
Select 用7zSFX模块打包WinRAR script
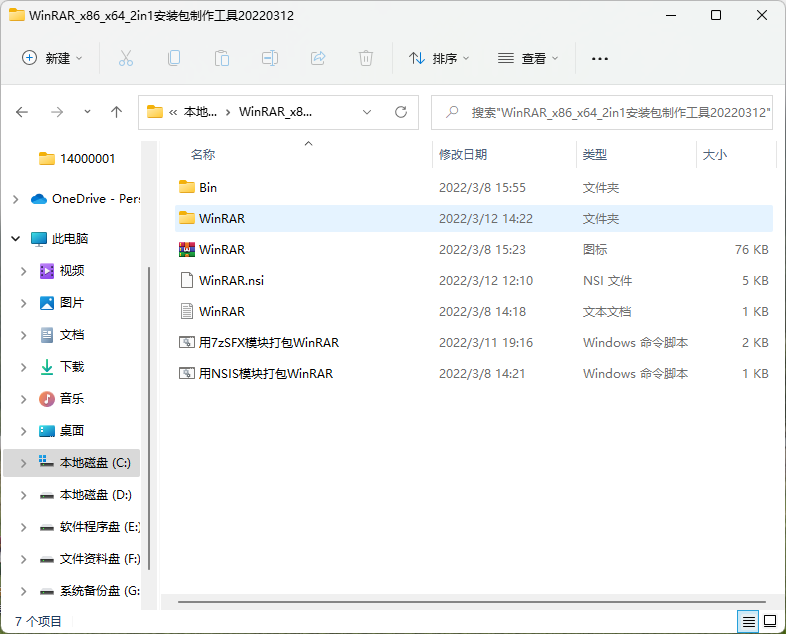pos(474,343)
